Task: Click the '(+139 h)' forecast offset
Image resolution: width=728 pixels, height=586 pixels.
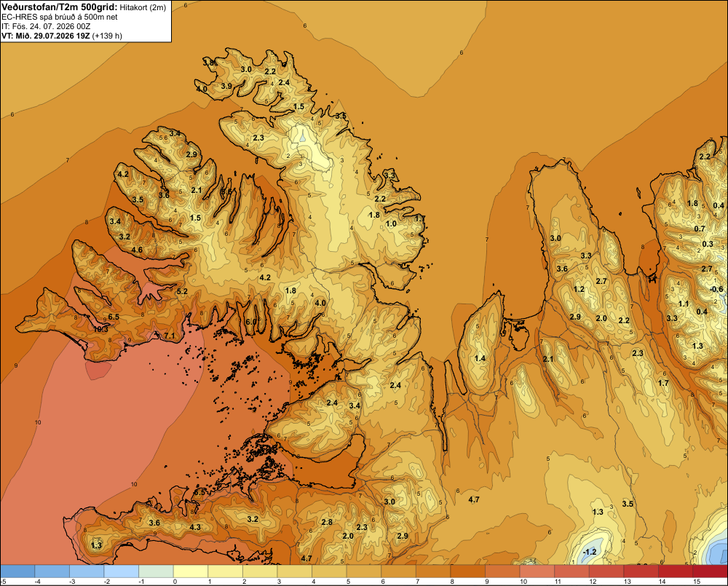Action: point(107,36)
